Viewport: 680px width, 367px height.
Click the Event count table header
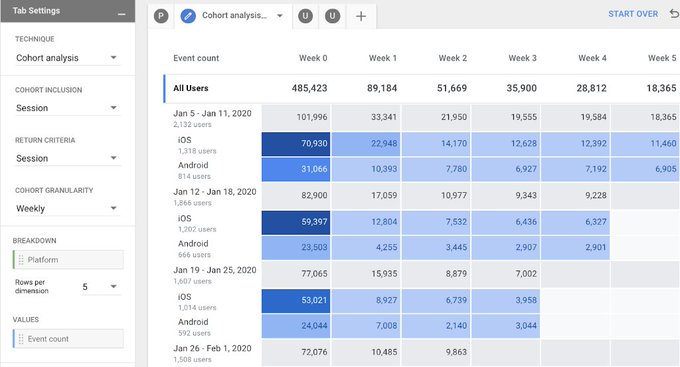[196, 58]
